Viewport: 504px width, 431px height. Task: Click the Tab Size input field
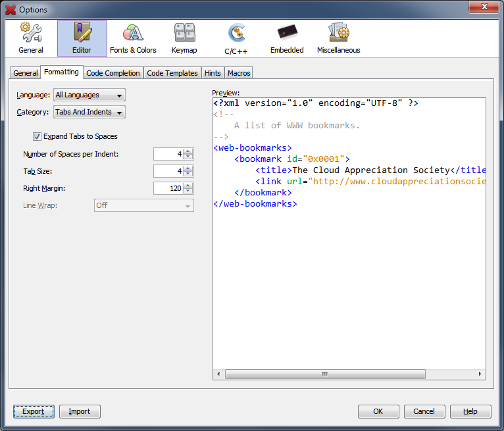[x=168, y=171]
